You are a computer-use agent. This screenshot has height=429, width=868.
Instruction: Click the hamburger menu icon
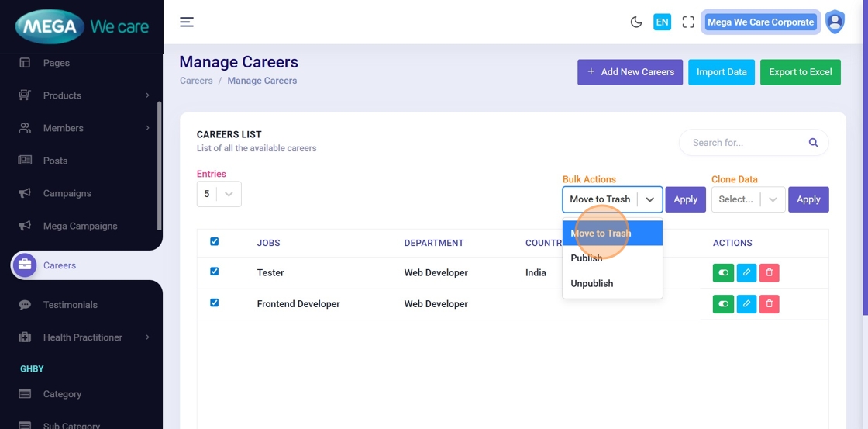coord(187,22)
